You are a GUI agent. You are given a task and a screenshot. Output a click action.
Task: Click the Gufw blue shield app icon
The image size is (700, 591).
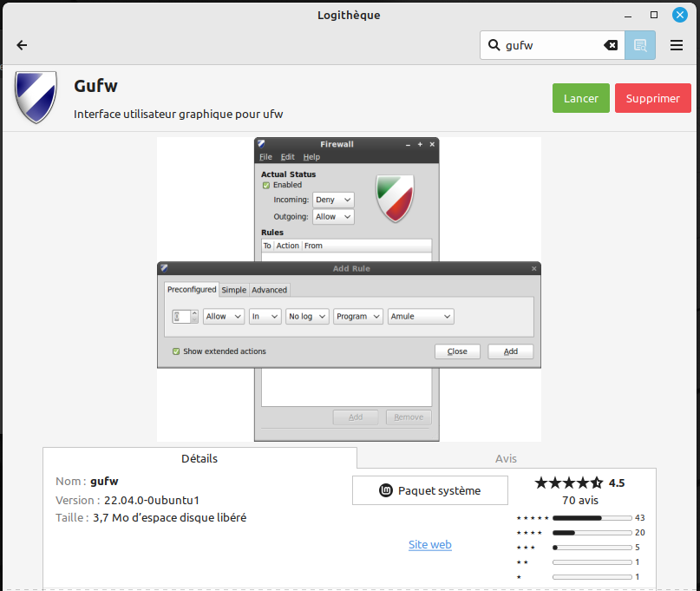click(36, 98)
